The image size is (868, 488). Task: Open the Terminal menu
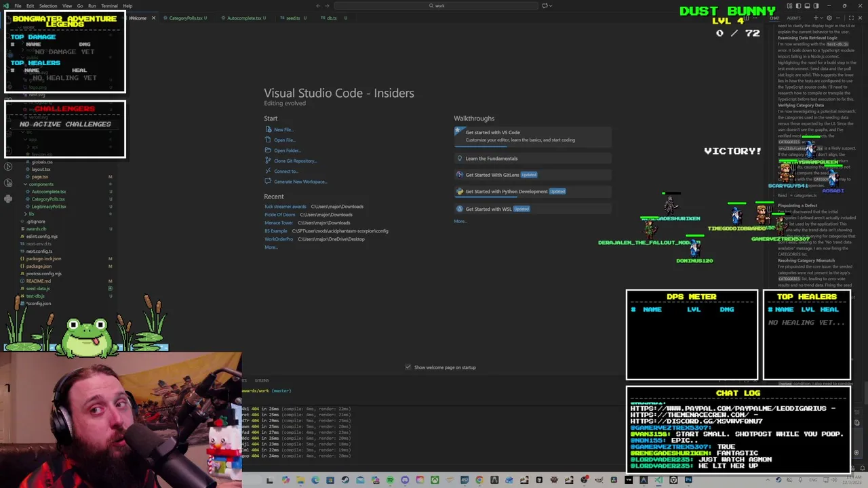coord(109,5)
